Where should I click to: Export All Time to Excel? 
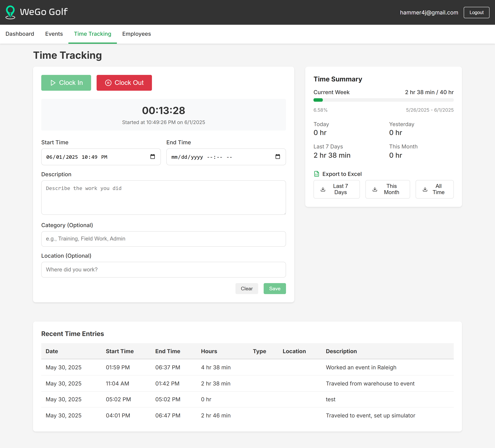[434, 189]
